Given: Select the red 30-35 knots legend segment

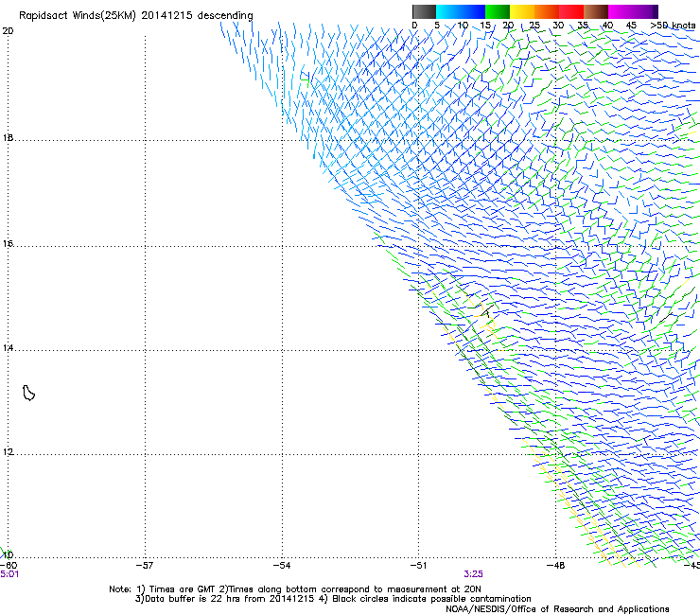Looking at the screenshot, I should tap(571, 11).
